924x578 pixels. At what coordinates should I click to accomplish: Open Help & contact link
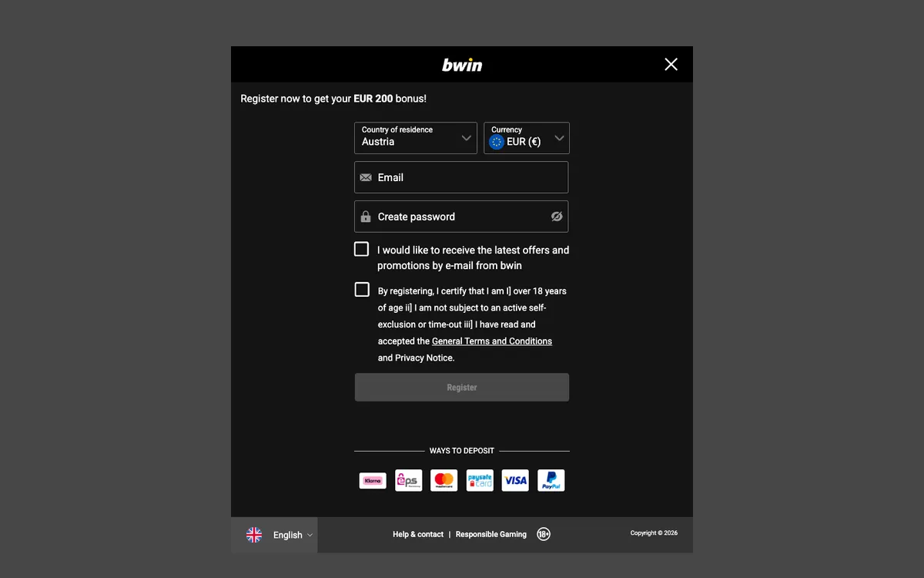click(x=418, y=534)
